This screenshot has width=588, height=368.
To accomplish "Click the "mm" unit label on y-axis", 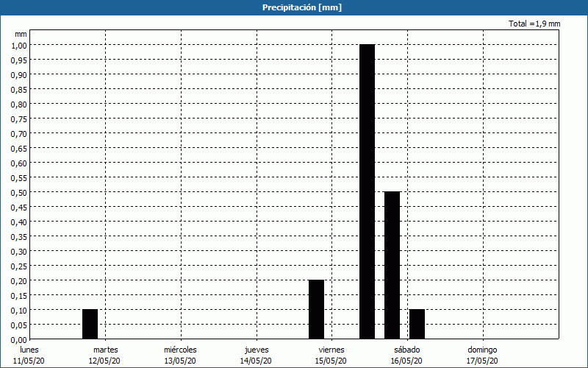I will [21, 34].
